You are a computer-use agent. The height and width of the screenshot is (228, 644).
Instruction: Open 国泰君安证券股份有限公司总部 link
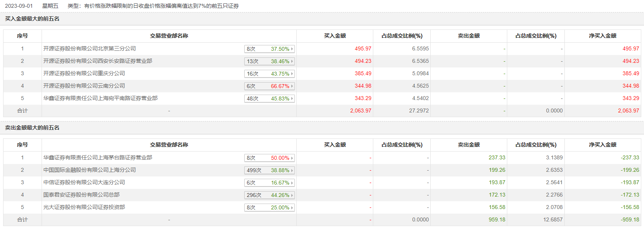click(82, 195)
